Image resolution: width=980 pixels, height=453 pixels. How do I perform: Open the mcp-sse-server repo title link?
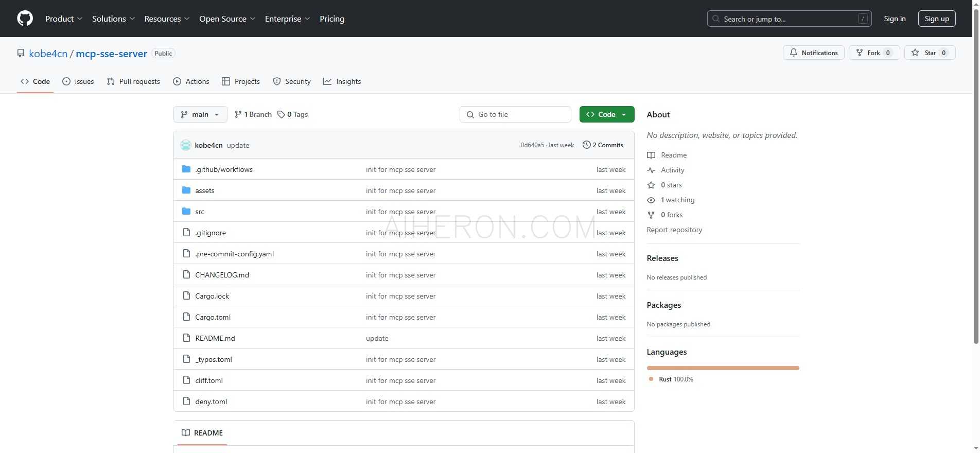click(111, 54)
